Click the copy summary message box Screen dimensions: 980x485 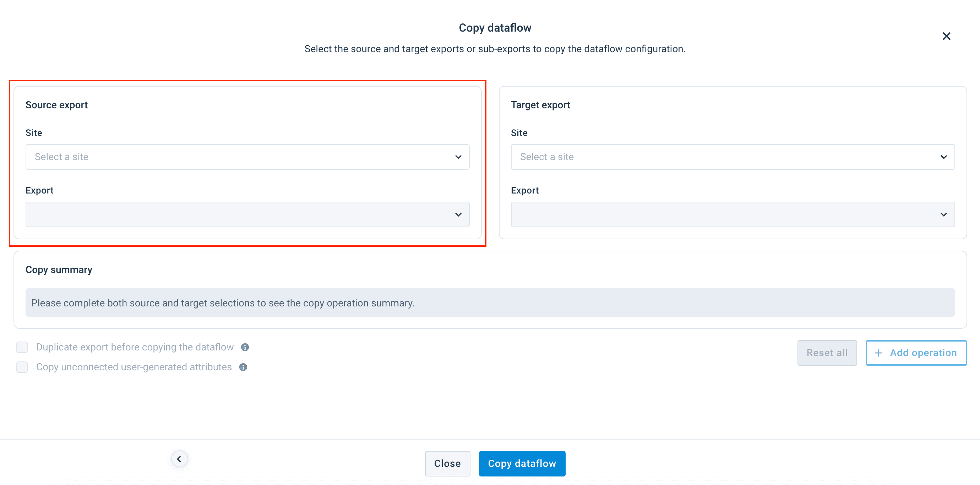[490, 303]
